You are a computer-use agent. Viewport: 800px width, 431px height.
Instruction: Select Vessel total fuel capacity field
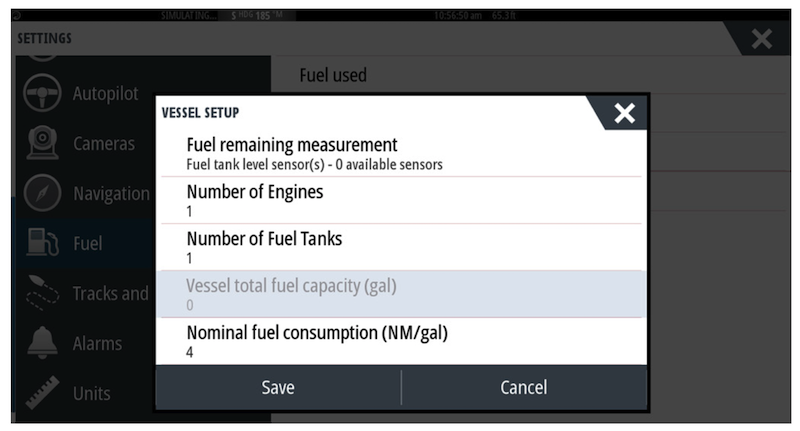(x=401, y=294)
